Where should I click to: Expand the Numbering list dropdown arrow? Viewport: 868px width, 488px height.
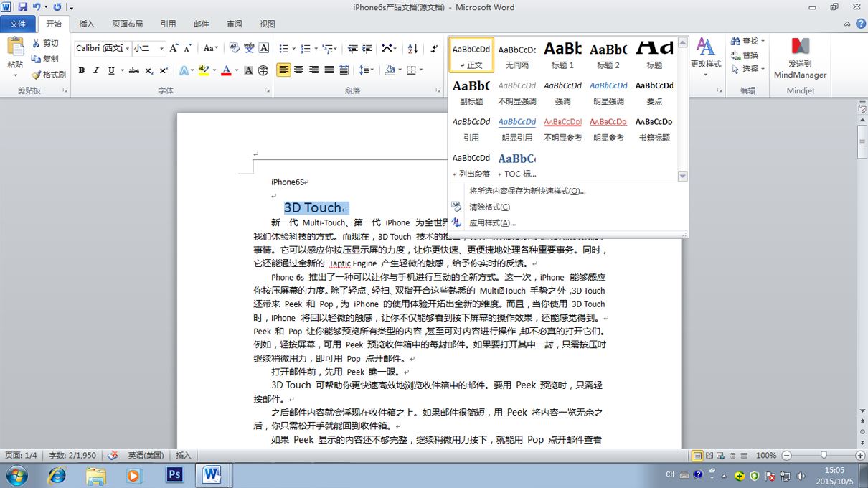click(x=315, y=48)
